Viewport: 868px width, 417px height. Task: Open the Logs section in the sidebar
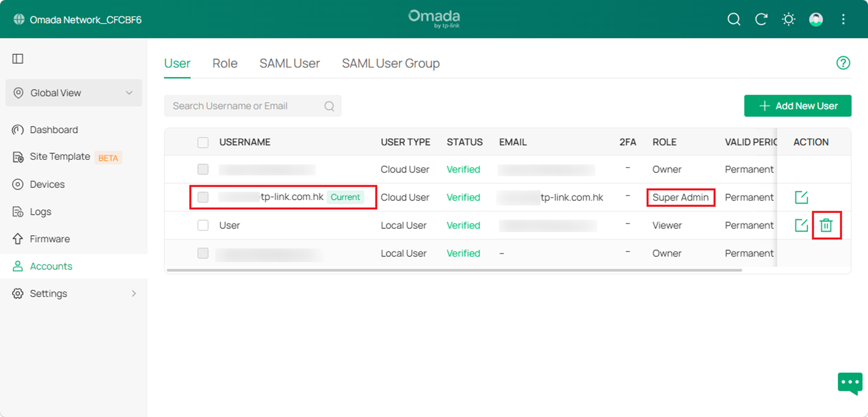[41, 212]
